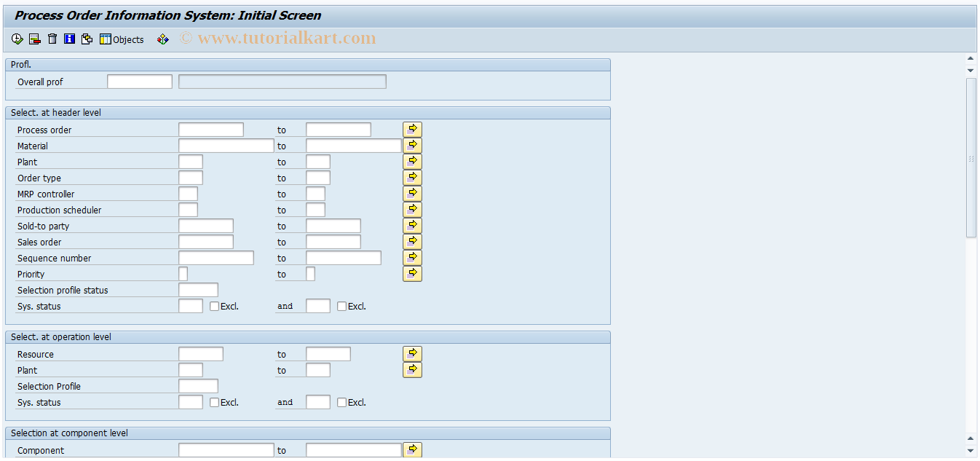Click the top scroll down arrow
Screen dimensions: 980x461
click(971, 70)
